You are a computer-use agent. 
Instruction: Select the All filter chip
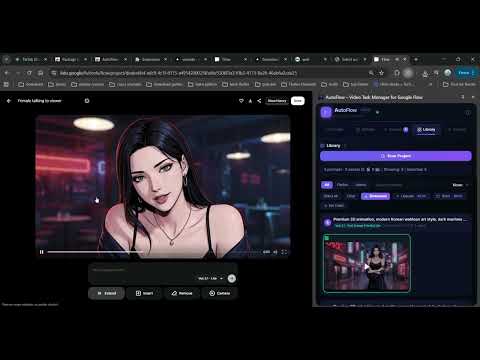[327, 185]
